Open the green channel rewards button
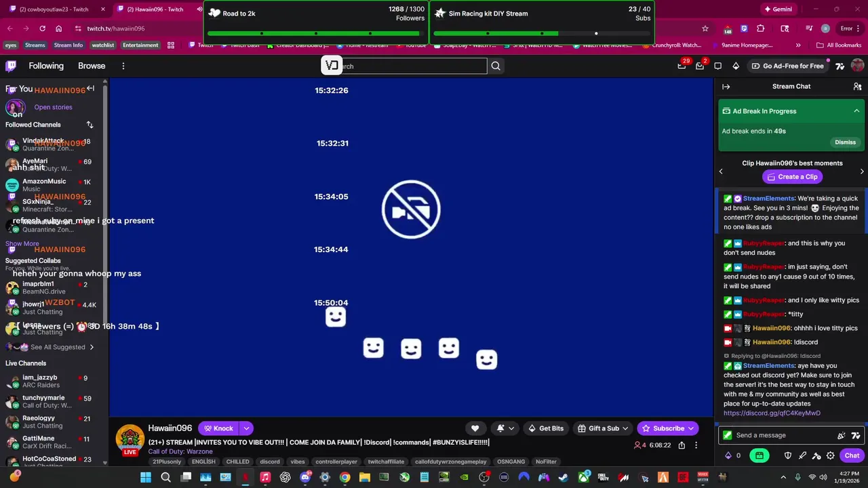868x488 pixels. tap(759, 455)
